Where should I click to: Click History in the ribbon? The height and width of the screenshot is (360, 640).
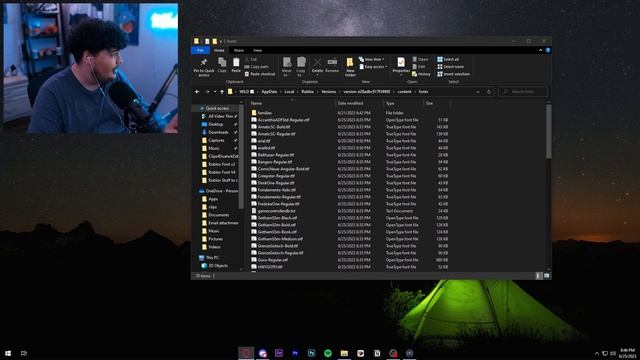coord(421,74)
